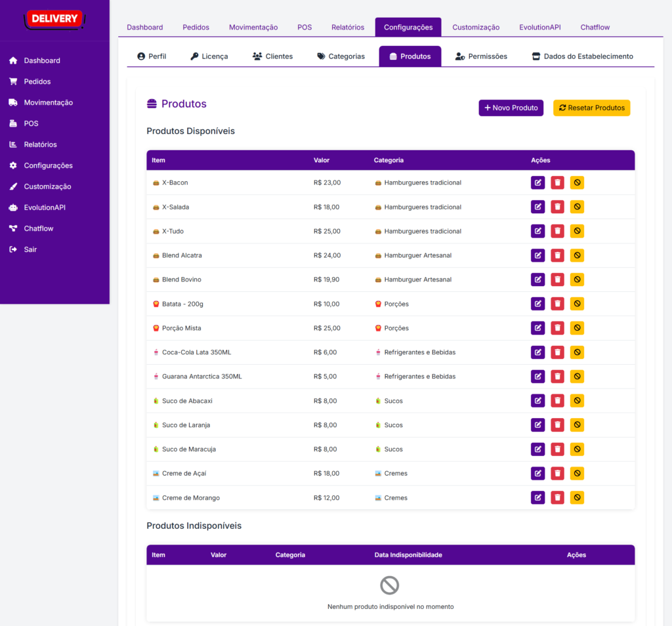Mark Blend Alcatra unavailable using the ban icon
This screenshot has width=672, height=626.
[577, 255]
